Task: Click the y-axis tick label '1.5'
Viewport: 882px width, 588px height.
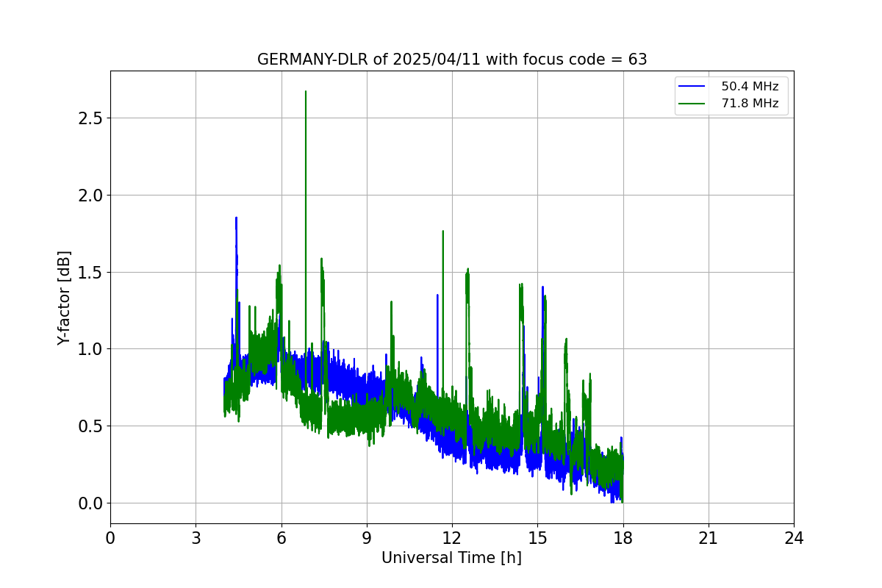Action: [91, 272]
